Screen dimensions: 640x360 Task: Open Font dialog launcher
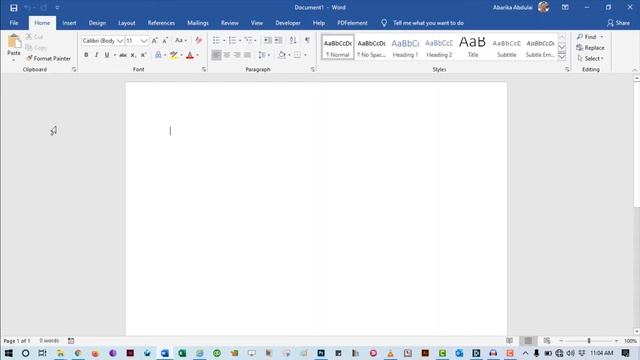point(204,70)
